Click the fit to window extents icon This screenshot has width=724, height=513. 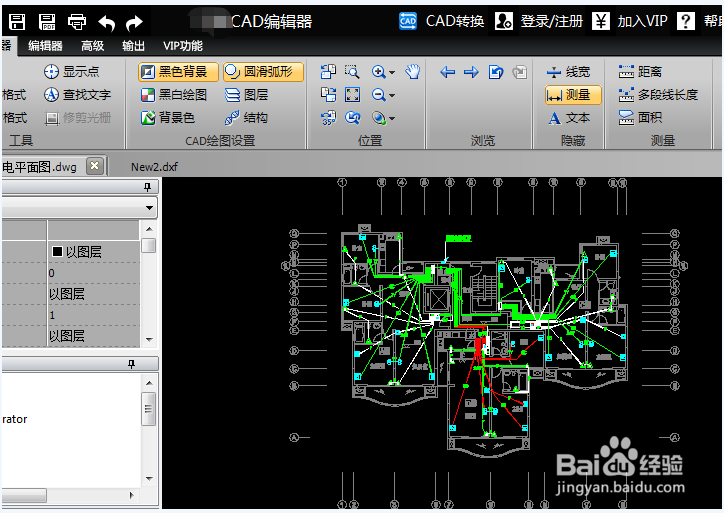tap(352, 95)
